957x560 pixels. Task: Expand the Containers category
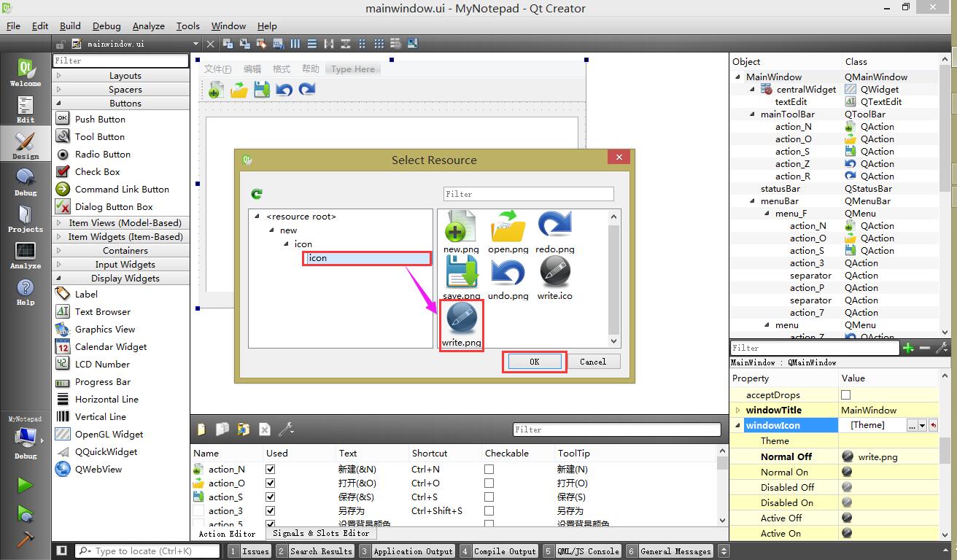coord(121,251)
